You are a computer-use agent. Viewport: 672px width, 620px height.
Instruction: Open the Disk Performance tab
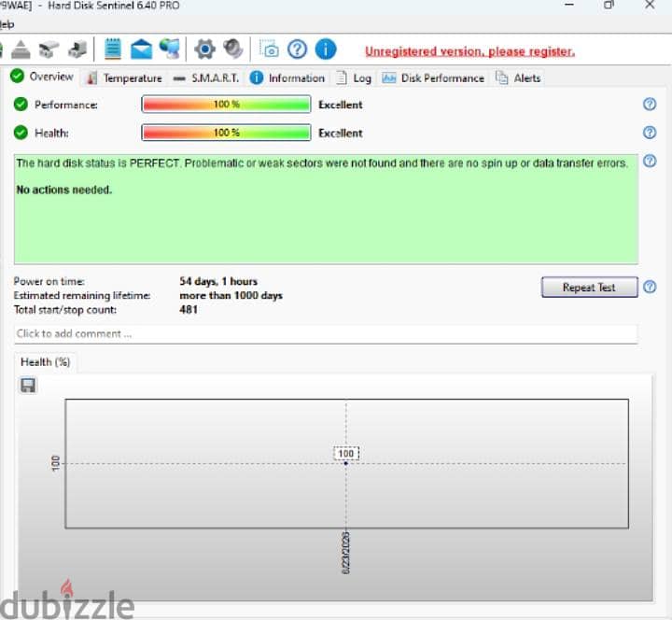(433, 78)
